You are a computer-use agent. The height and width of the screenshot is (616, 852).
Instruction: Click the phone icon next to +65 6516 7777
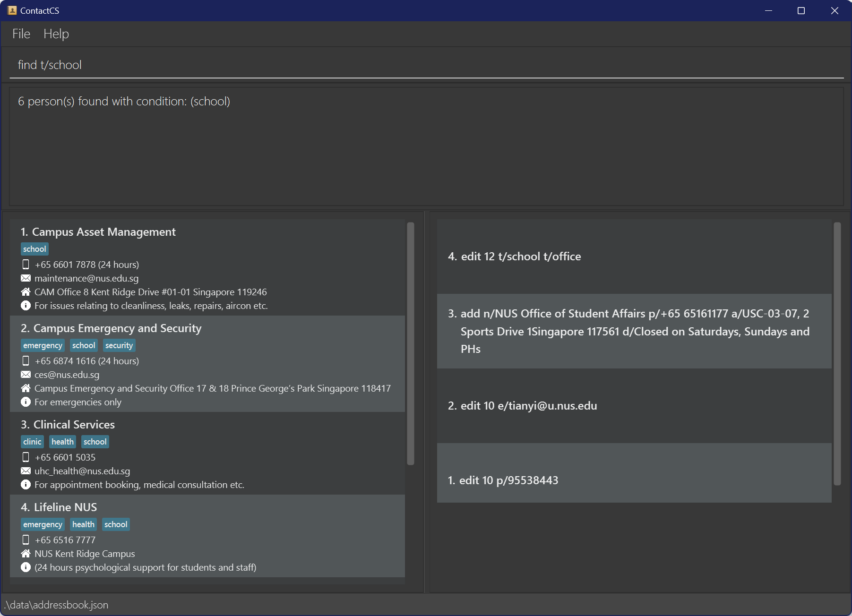26,540
